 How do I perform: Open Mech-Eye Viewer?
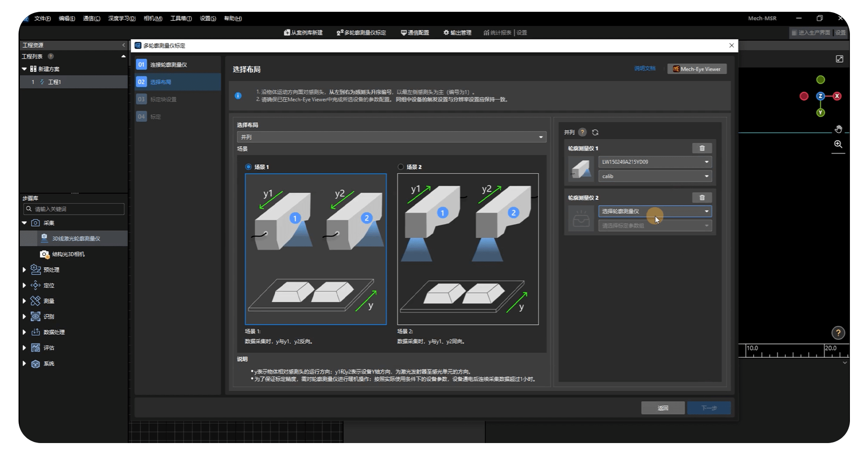697,69
